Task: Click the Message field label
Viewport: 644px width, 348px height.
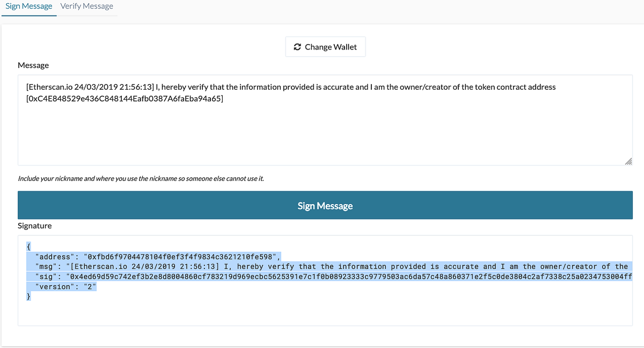Action: click(33, 65)
